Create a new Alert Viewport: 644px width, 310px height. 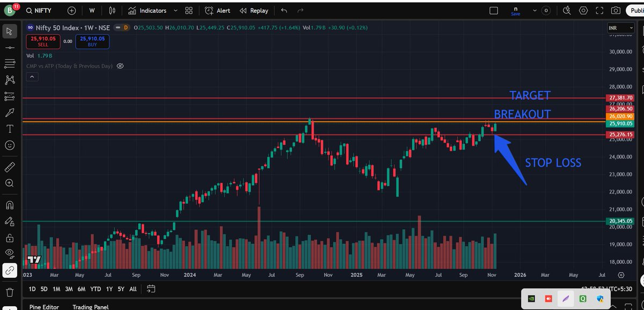click(217, 11)
